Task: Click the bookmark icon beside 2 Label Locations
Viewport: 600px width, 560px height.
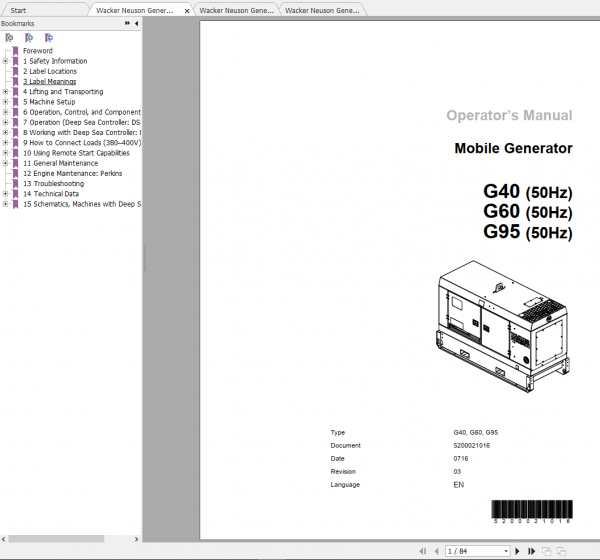Action: click(15, 71)
